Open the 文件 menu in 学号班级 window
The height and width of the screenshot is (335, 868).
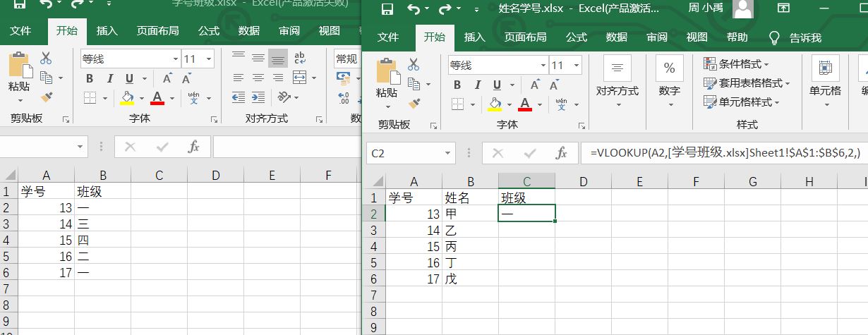[20, 31]
